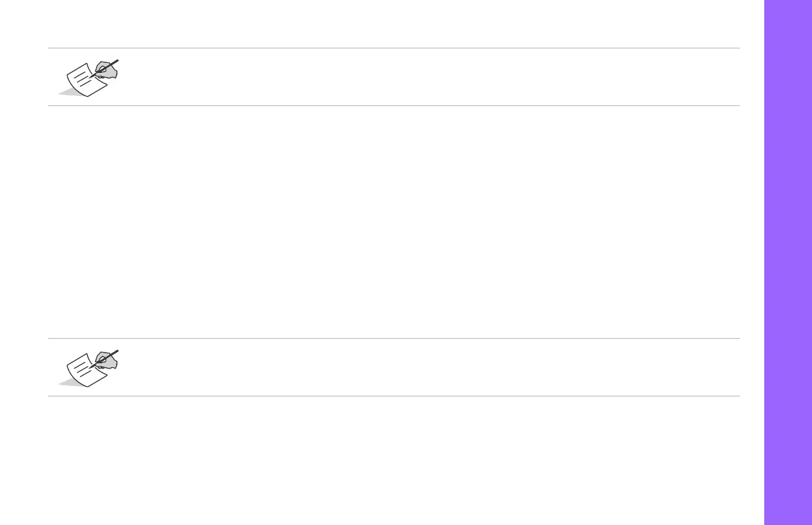Click the hand holding the pen in bottom icon

107,360
